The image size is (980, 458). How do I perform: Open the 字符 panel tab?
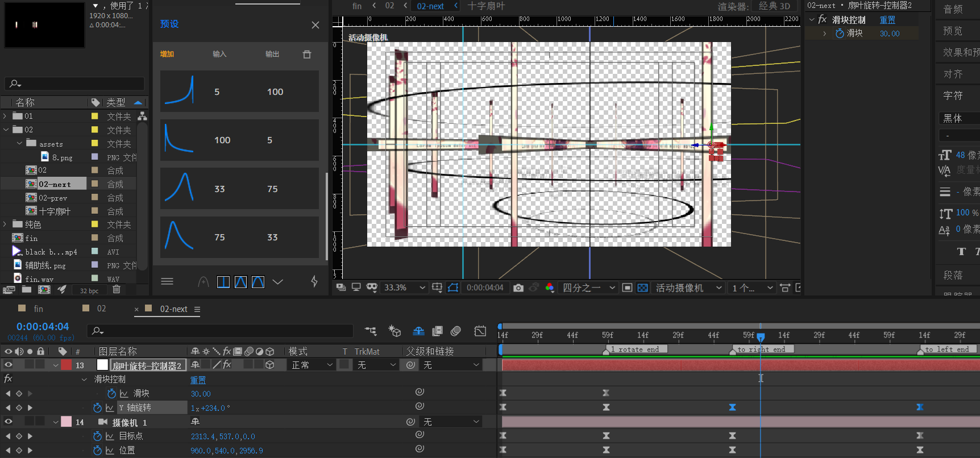[953, 95]
